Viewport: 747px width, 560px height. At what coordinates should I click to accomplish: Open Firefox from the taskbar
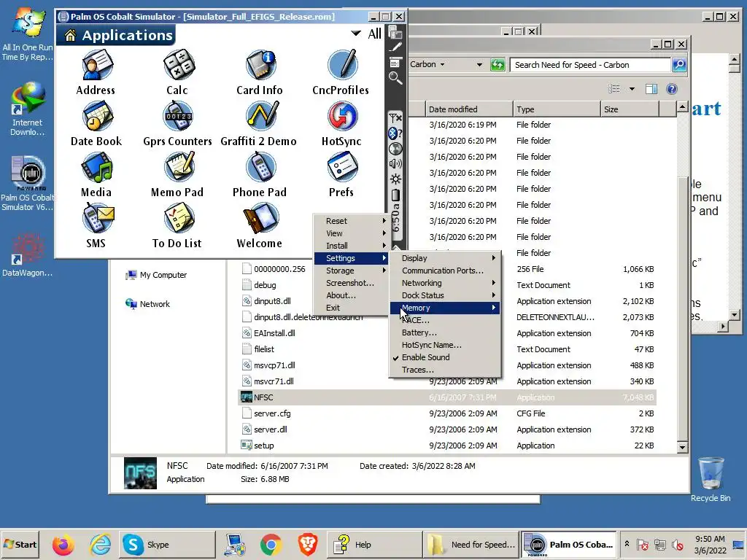click(63, 545)
